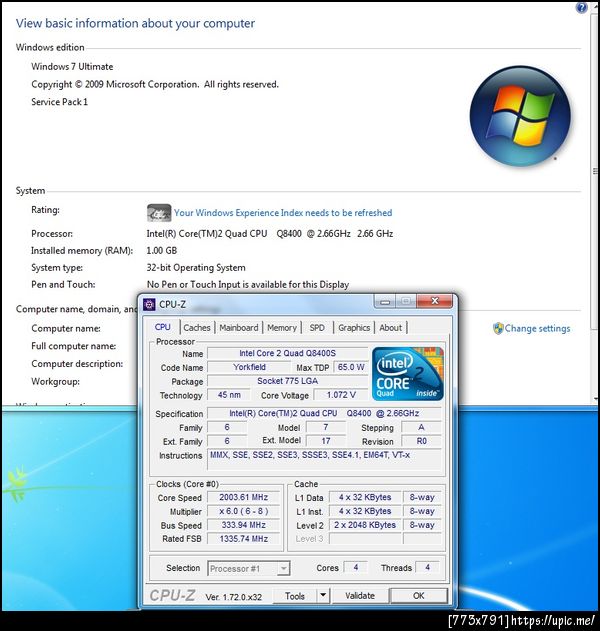This screenshot has height=631, width=600.
Task: Click the Stepping value A
Action: click(x=421, y=427)
